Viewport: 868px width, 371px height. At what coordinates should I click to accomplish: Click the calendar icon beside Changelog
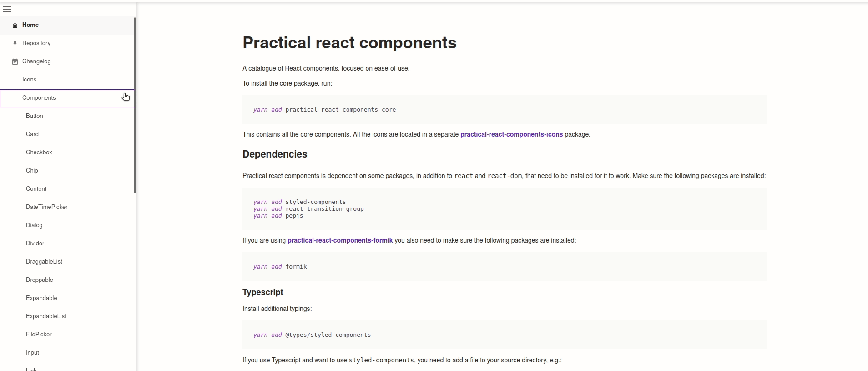[15, 61]
